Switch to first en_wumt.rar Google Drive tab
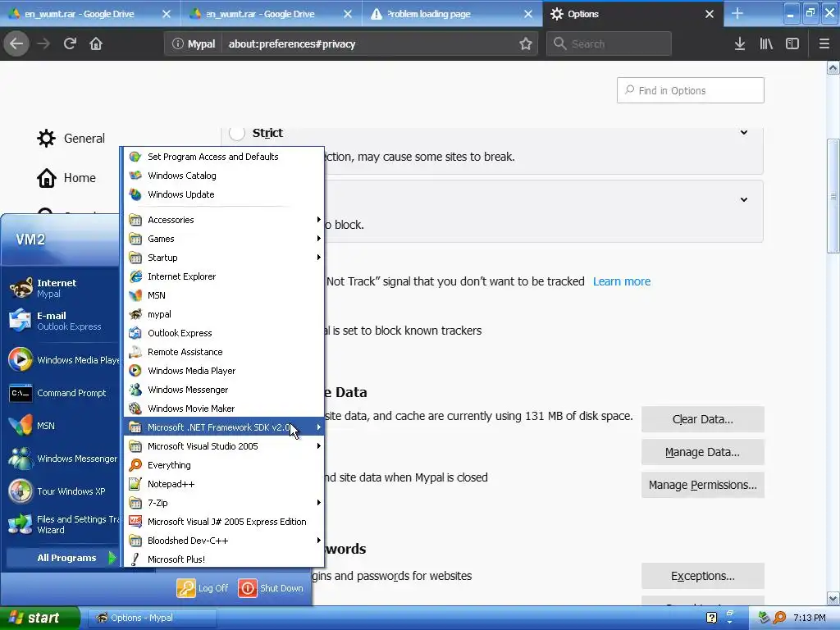Image resolution: width=840 pixels, height=630 pixels. pyautogui.click(x=90, y=14)
